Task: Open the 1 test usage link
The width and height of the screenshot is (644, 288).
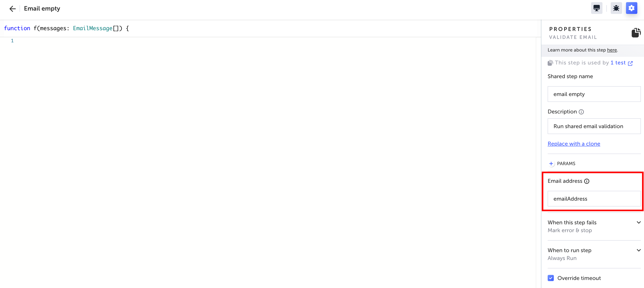Action: tap(618, 63)
